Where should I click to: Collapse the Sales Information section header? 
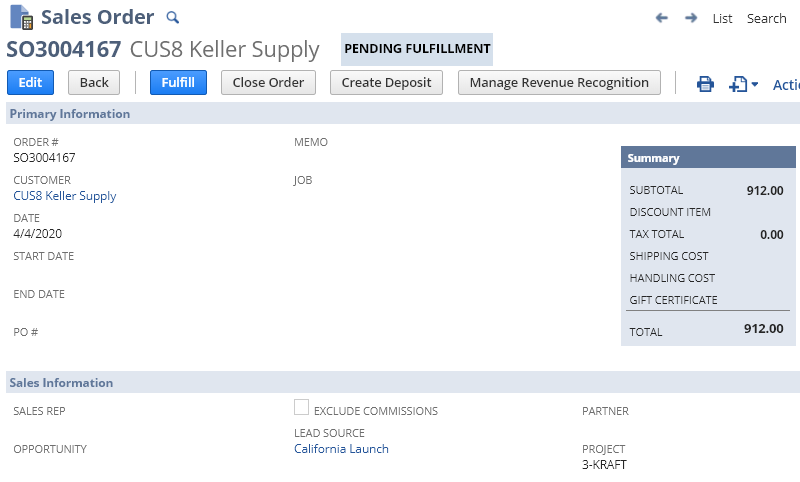[x=61, y=383]
